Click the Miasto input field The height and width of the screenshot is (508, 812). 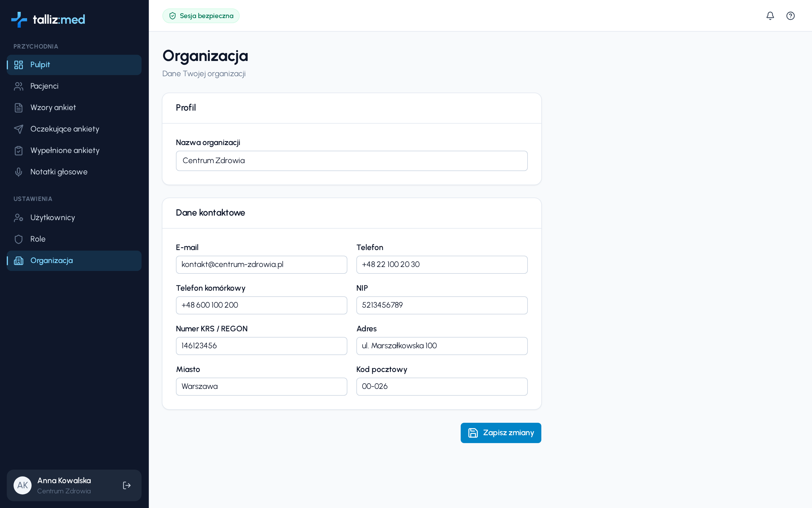click(261, 387)
